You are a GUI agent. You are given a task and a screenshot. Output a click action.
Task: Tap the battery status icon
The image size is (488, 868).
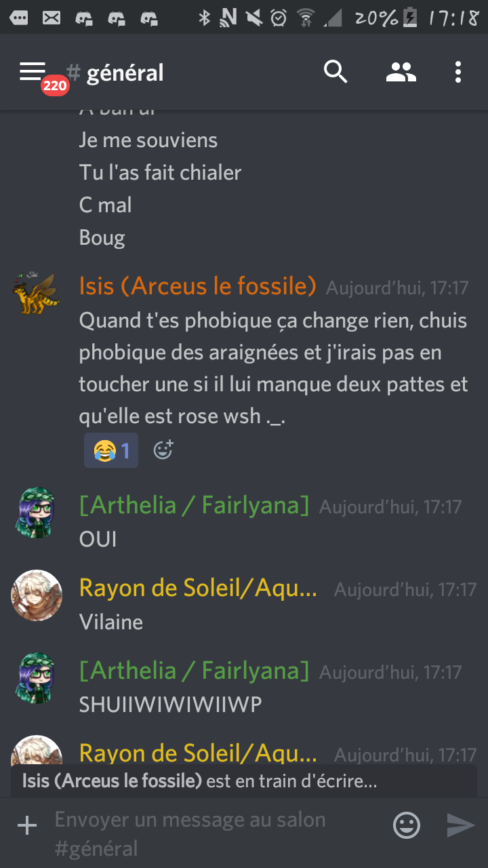(x=411, y=18)
